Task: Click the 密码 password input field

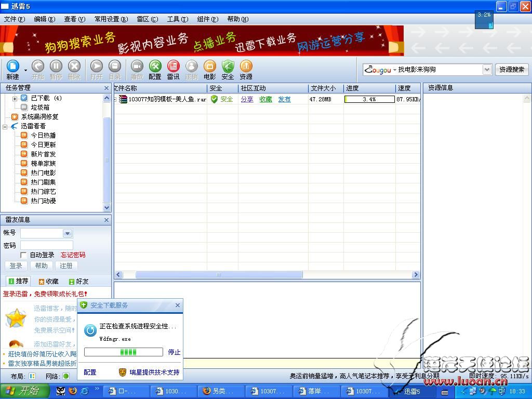Action: tap(46, 245)
